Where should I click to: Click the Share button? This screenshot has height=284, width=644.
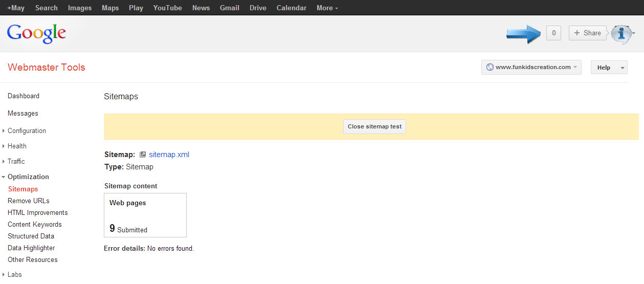click(x=587, y=33)
